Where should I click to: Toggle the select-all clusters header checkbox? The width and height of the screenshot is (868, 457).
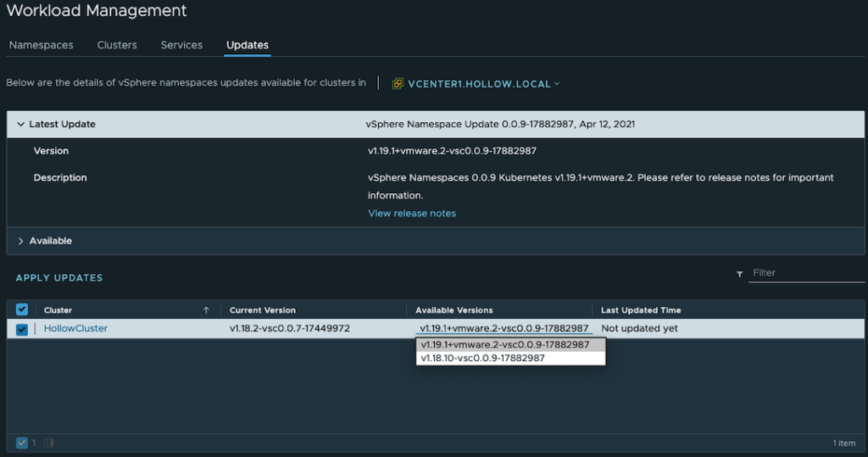(x=22, y=309)
